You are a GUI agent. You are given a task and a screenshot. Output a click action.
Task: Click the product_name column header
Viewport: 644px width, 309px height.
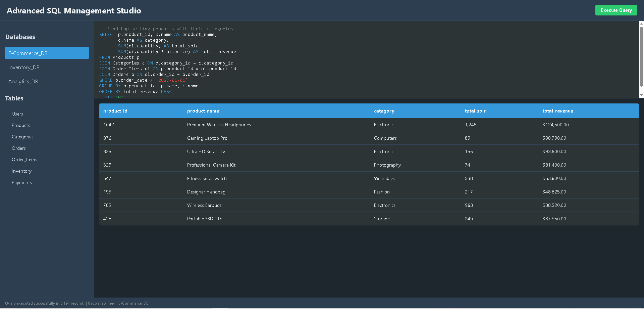click(203, 111)
